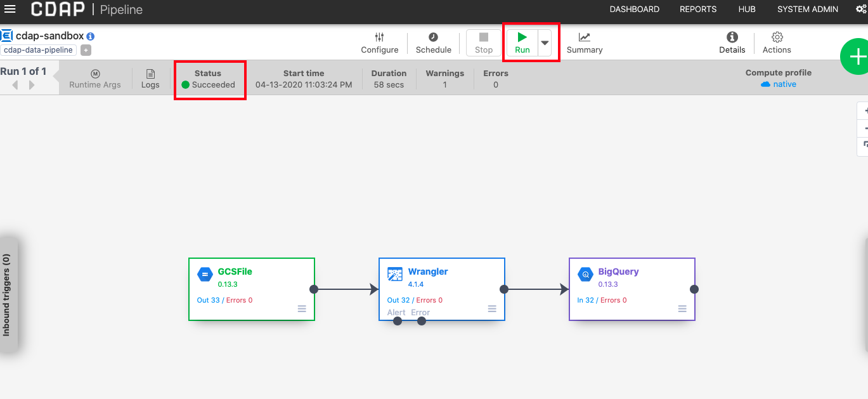
Task: Open the pipeline Summary
Action: [x=585, y=43]
